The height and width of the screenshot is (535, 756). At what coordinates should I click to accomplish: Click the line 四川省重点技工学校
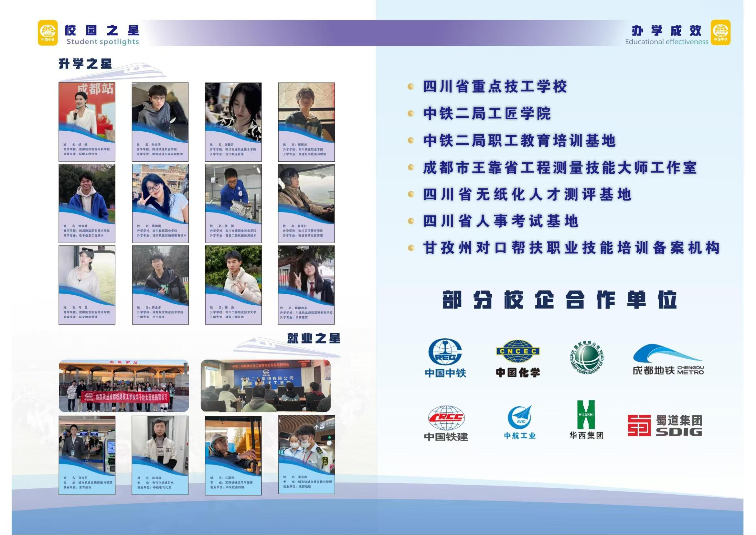(x=495, y=87)
